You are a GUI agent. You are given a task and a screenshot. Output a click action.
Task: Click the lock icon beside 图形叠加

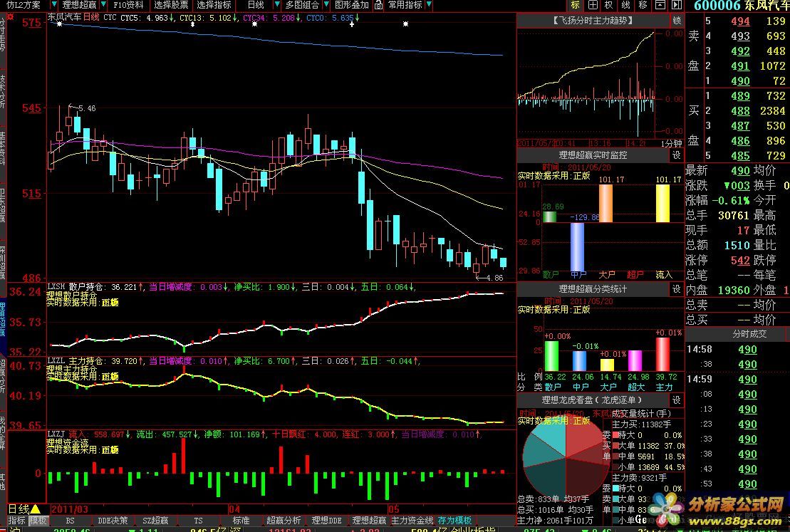click(x=378, y=5)
